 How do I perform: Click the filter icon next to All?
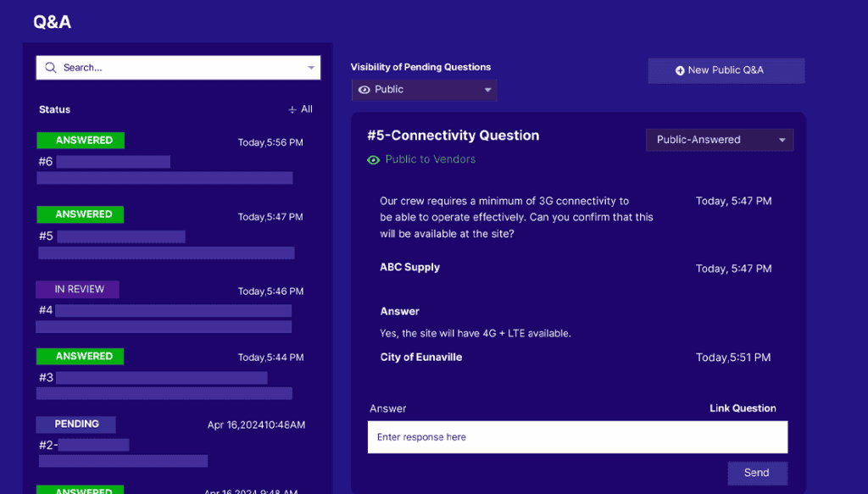[292, 109]
